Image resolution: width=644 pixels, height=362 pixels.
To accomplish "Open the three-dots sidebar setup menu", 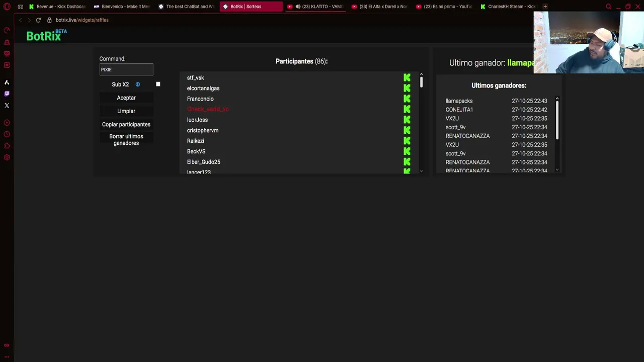I will point(7,356).
